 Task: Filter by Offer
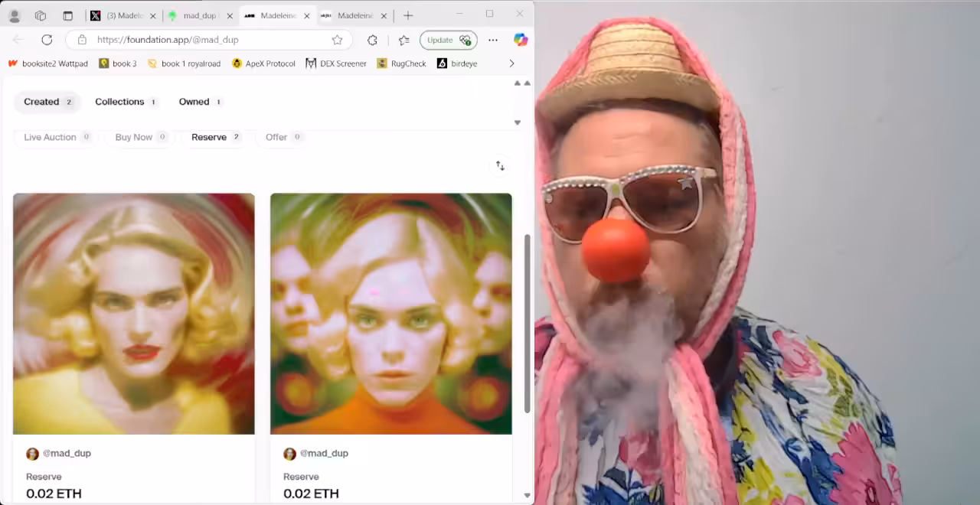pyautogui.click(x=284, y=137)
